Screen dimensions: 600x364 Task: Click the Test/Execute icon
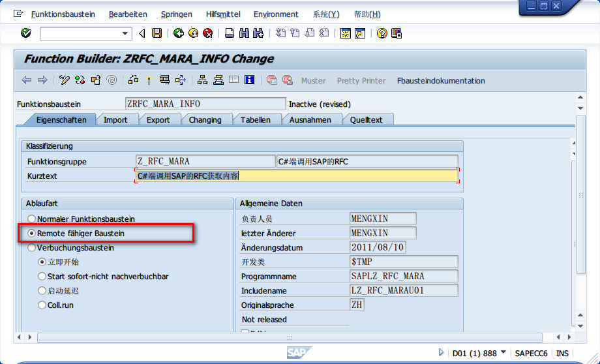click(164, 80)
